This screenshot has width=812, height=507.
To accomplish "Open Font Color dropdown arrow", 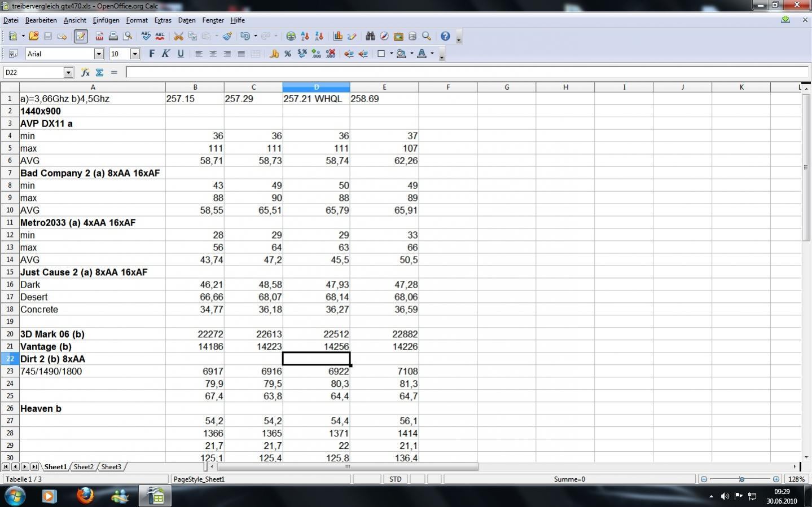I will pyautogui.click(x=432, y=54).
